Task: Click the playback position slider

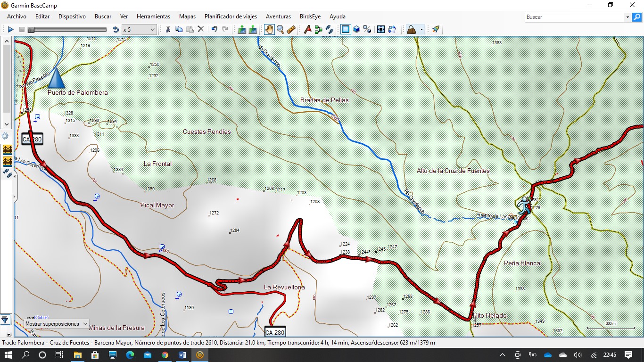Action: 66,29
